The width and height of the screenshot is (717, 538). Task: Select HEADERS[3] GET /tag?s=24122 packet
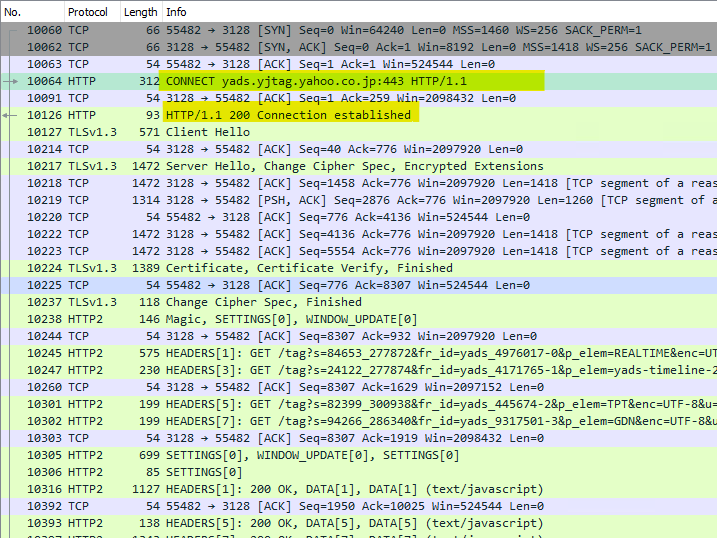[358, 370]
